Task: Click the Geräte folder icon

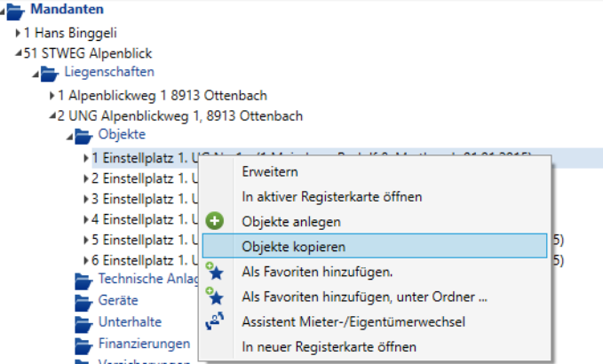Action: pos(83,303)
